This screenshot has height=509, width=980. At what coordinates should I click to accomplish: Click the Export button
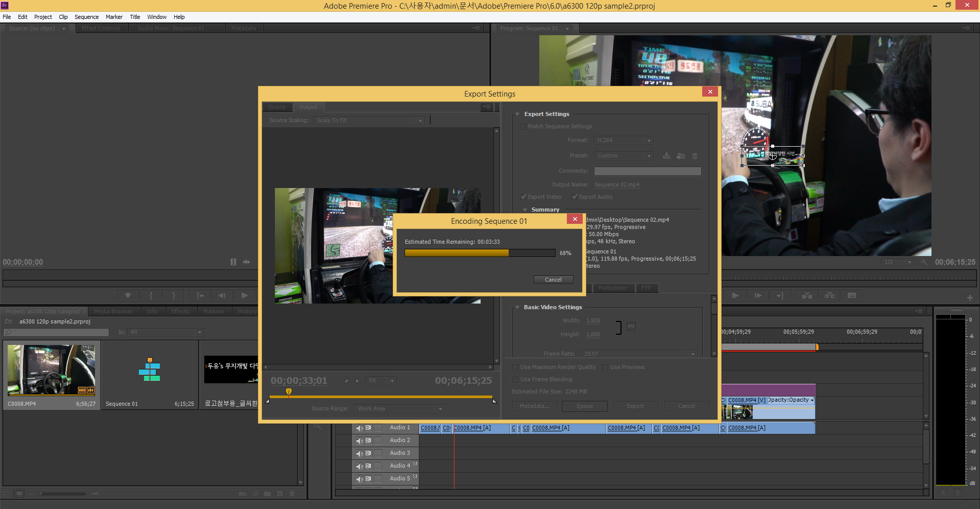point(635,406)
